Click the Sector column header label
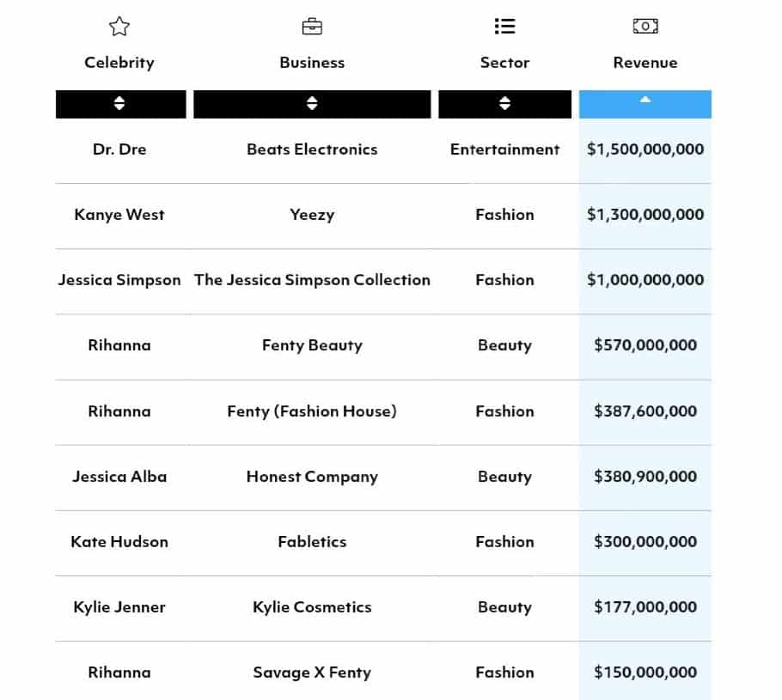The width and height of the screenshot is (782, 700). tap(504, 63)
